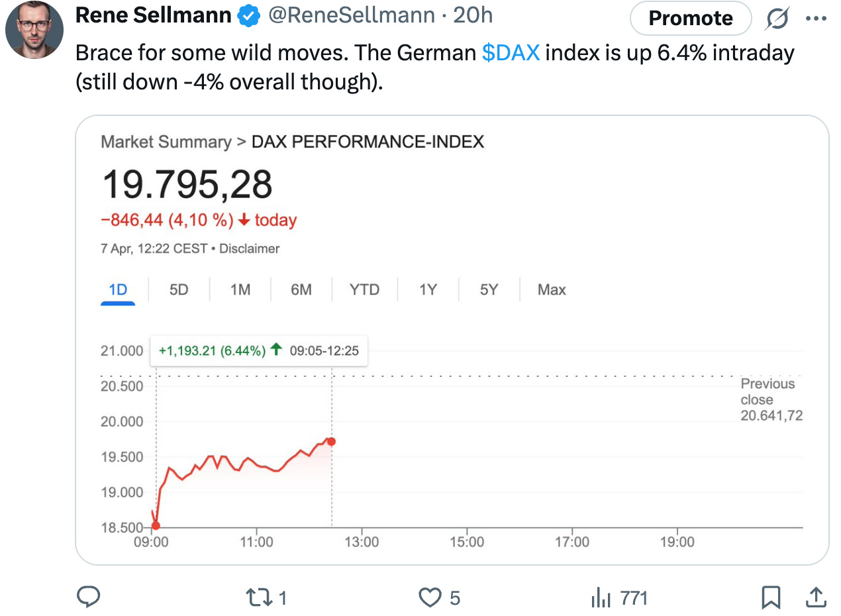This screenshot has height=616, width=841.
Task: Like the post with heart icon
Action: (430, 597)
